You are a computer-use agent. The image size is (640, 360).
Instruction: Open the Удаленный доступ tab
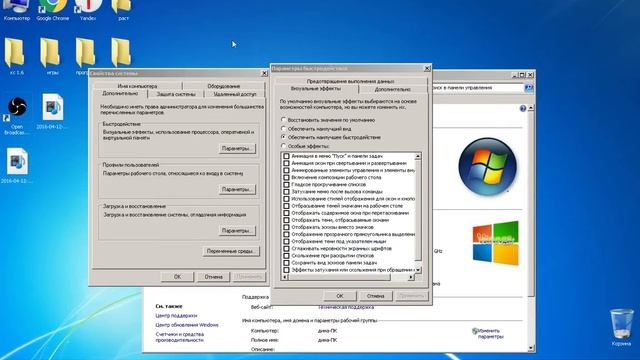[x=235, y=94]
